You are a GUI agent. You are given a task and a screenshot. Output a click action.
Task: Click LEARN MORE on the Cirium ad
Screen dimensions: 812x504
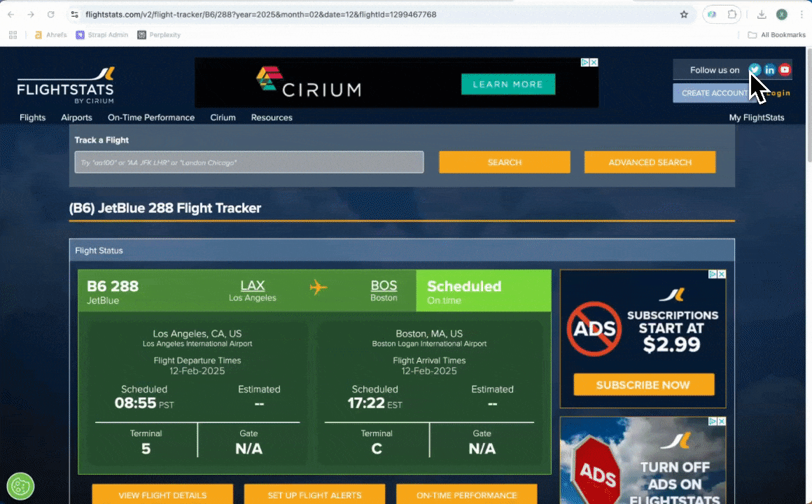pyautogui.click(x=508, y=84)
